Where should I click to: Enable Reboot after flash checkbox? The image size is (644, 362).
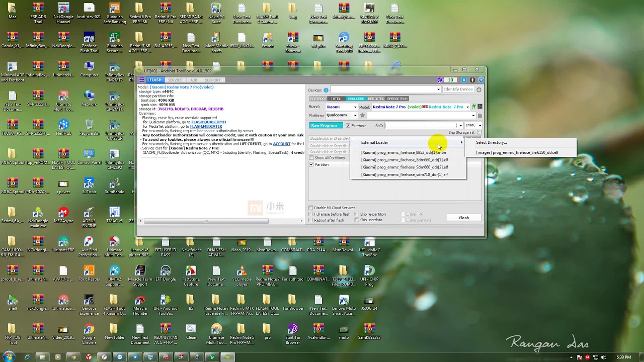click(x=311, y=220)
